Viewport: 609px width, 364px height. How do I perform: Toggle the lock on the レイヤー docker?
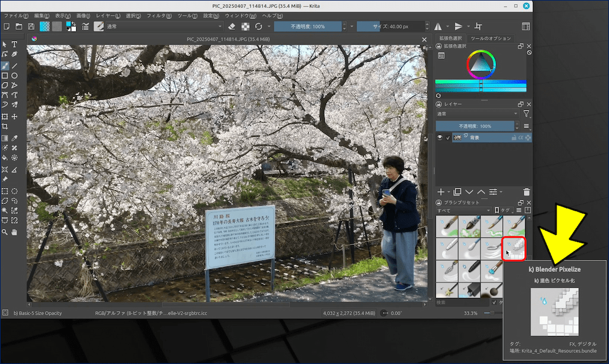click(x=440, y=103)
